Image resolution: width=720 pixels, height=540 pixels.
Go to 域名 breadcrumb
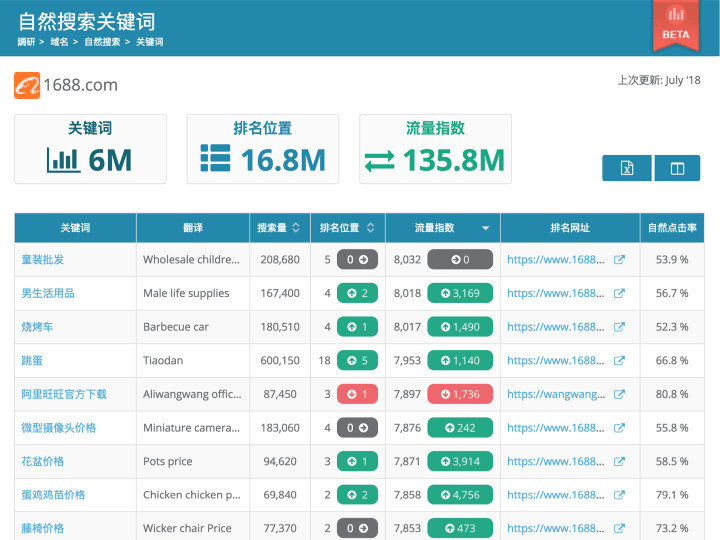coord(59,42)
